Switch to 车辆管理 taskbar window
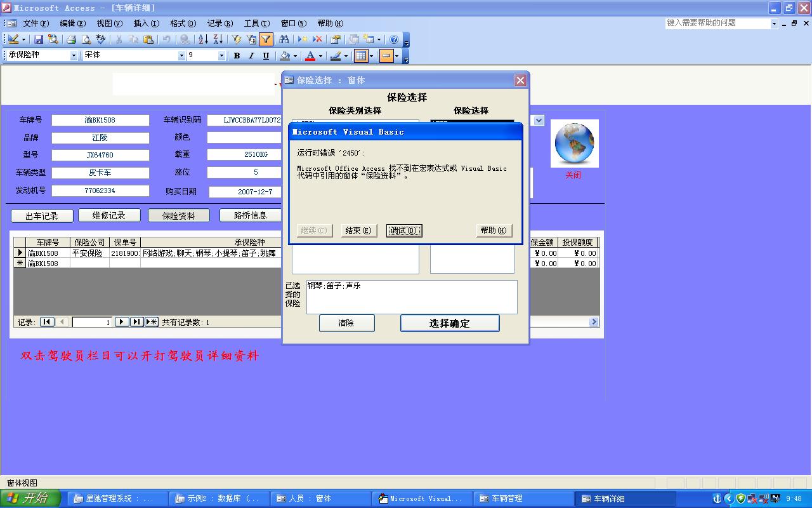The image size is (812, 508). point(523,498)
